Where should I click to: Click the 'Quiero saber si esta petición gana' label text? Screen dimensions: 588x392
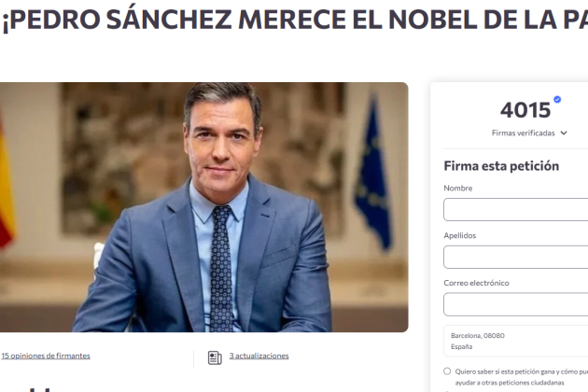[x=521, y=377]
